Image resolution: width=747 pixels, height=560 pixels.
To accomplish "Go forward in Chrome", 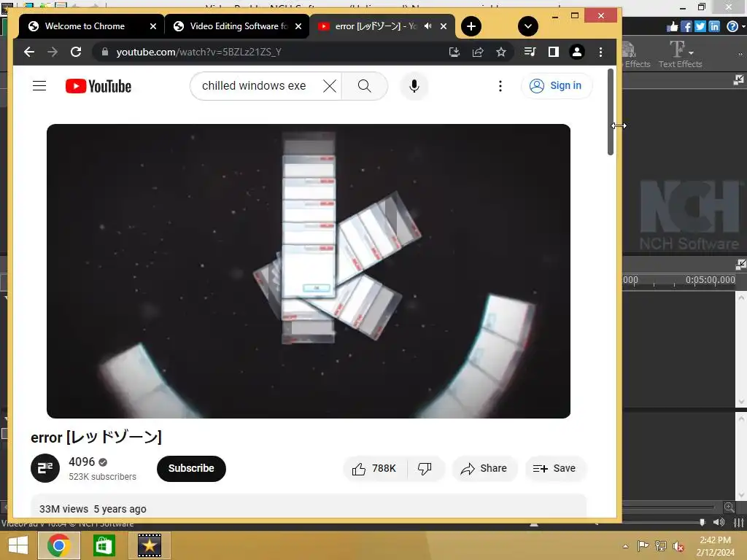I will [x=53, y=52].
